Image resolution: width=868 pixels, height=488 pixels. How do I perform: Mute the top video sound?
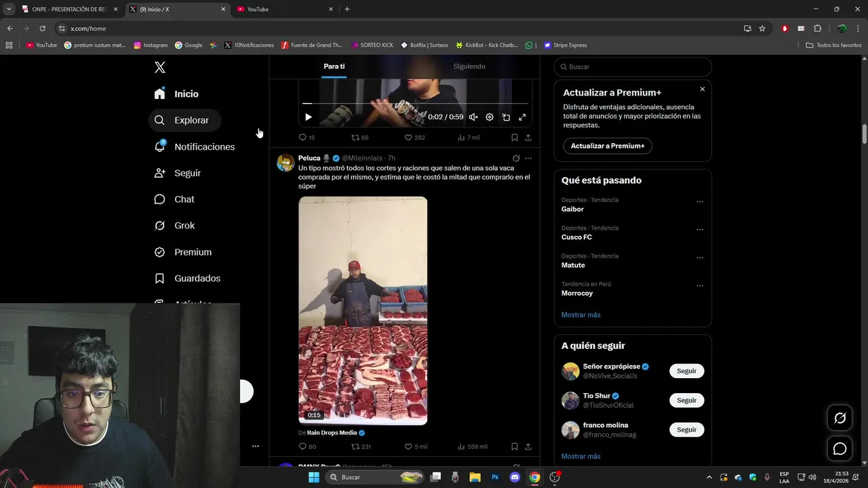473,117
